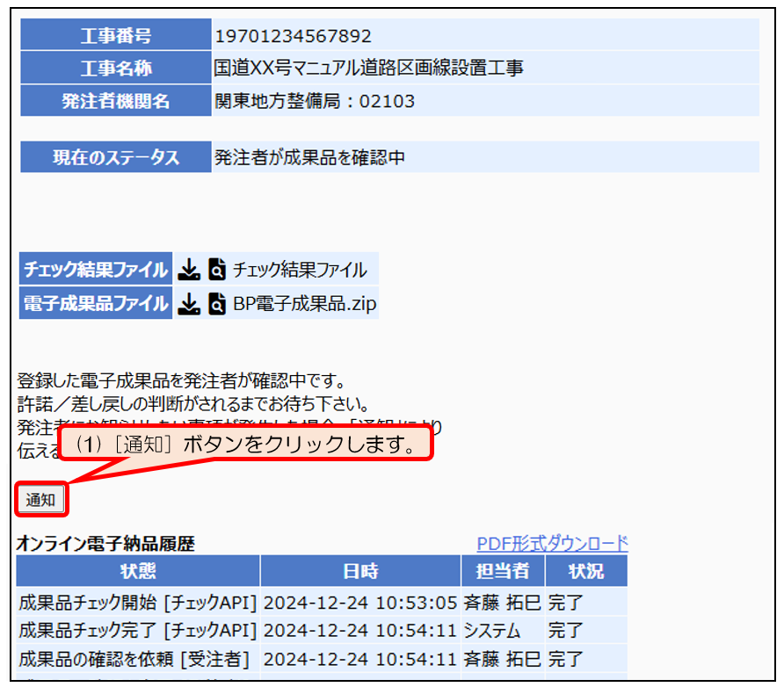Click the 状況 column header

(586, 571)
